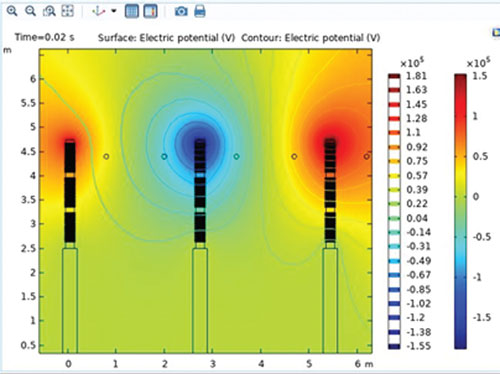Activate the Zoom Box tool
The width and height of the screenshot is (500, 374).
[x=49, y=11]
